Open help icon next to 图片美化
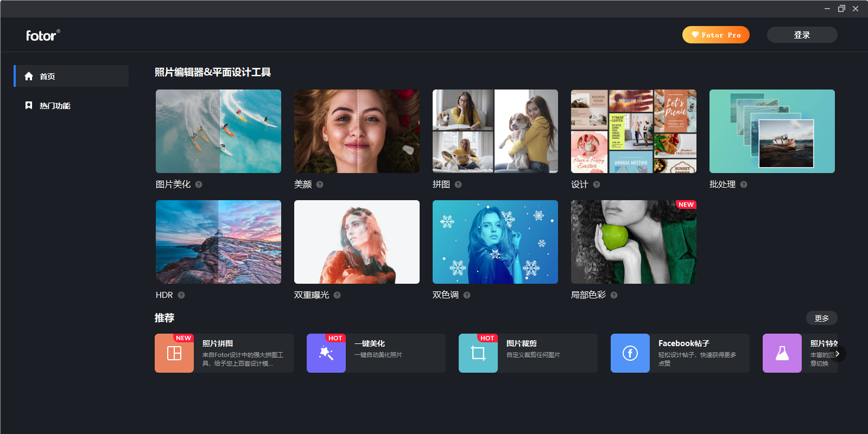Image resolution: width=868 pixels, height=434 pixels. pyautogui.click(x=199, y=184)
